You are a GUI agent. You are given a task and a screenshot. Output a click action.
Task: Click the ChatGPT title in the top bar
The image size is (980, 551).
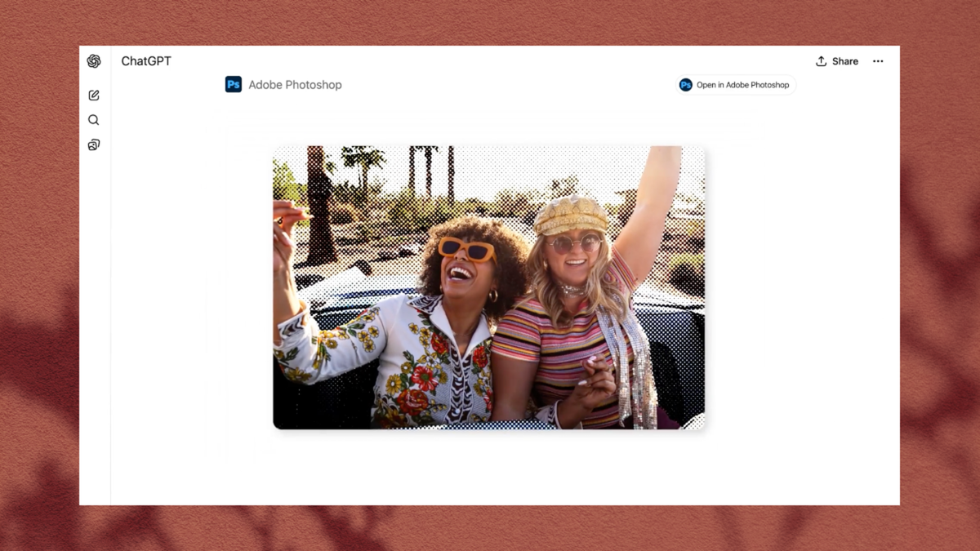tap(146, 60)
